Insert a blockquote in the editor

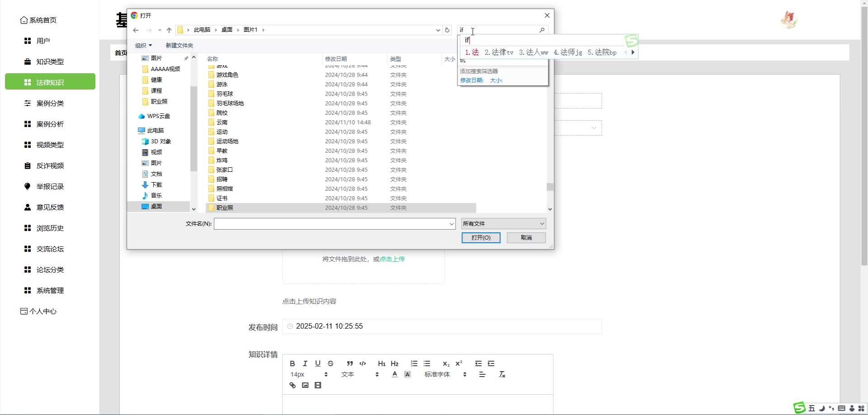click(350, 363)
